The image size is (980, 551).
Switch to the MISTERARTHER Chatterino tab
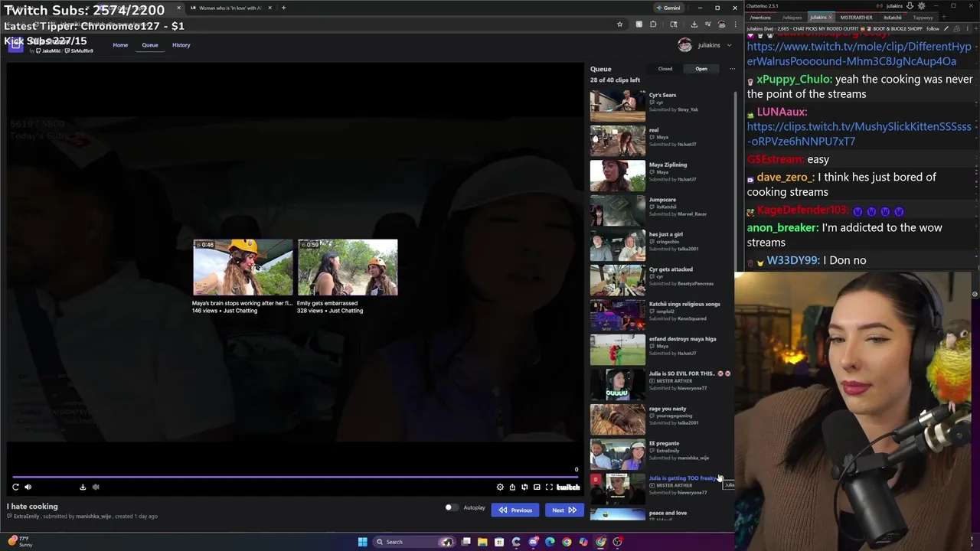[856, 18]
